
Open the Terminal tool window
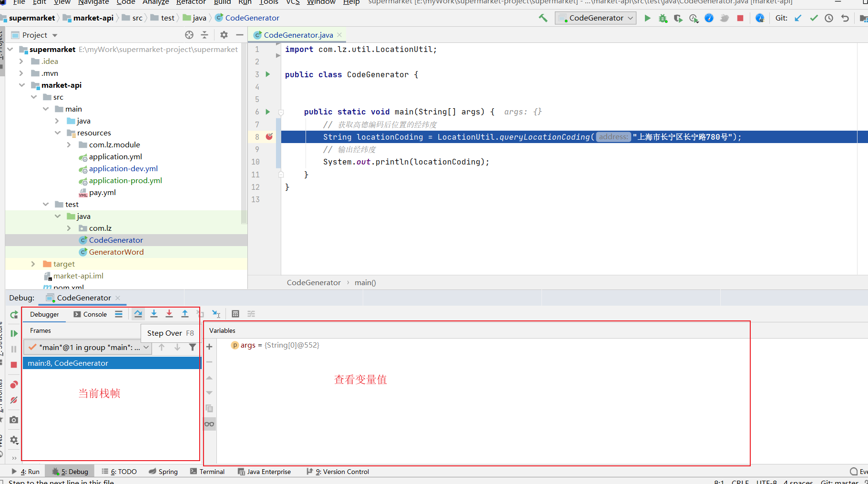(207, 472)
